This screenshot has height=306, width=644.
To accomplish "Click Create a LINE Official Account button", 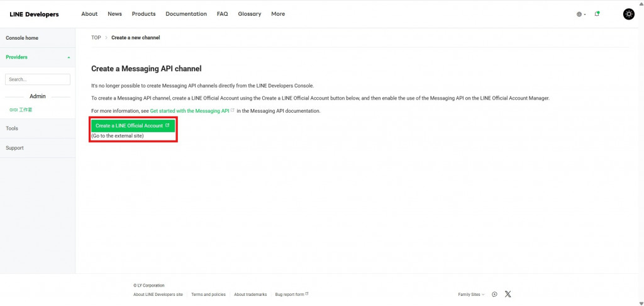I will 133,125.
